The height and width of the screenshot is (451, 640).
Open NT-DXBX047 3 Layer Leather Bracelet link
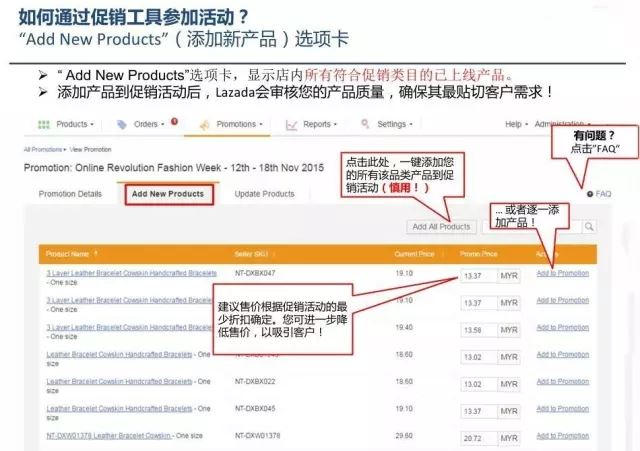[131, 273]
